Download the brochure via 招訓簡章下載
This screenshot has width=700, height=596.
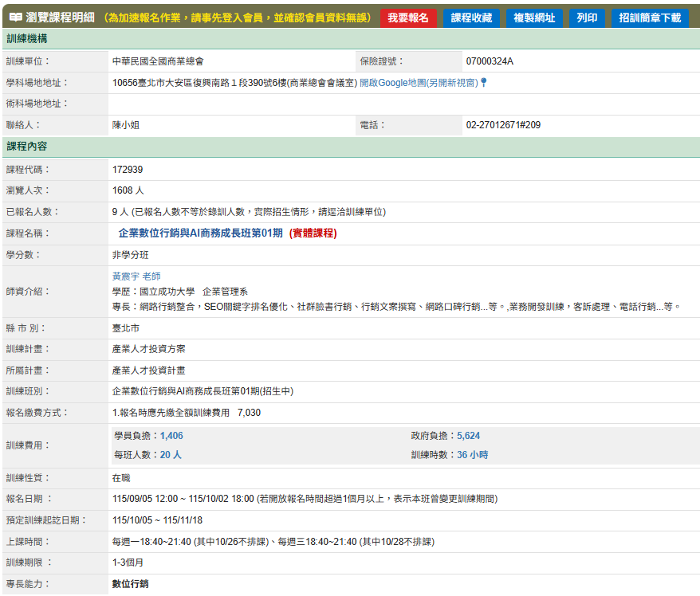(650, 18)
